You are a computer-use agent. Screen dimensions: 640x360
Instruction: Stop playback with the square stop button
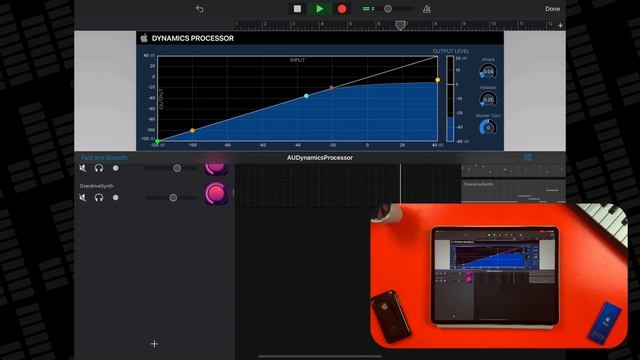click(x=297, y=9)
